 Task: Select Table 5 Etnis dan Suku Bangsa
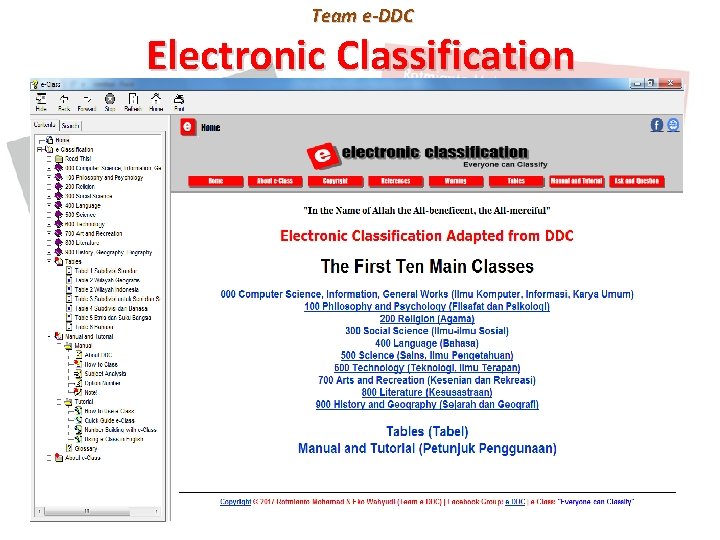113,317
